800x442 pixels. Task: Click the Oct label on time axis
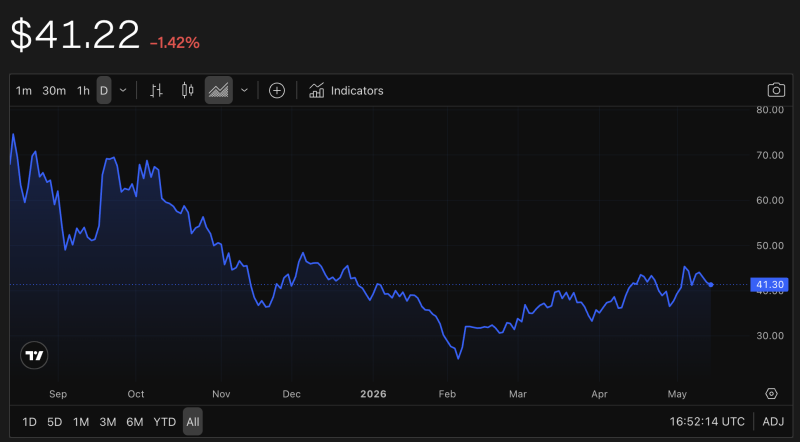point(136,394)
